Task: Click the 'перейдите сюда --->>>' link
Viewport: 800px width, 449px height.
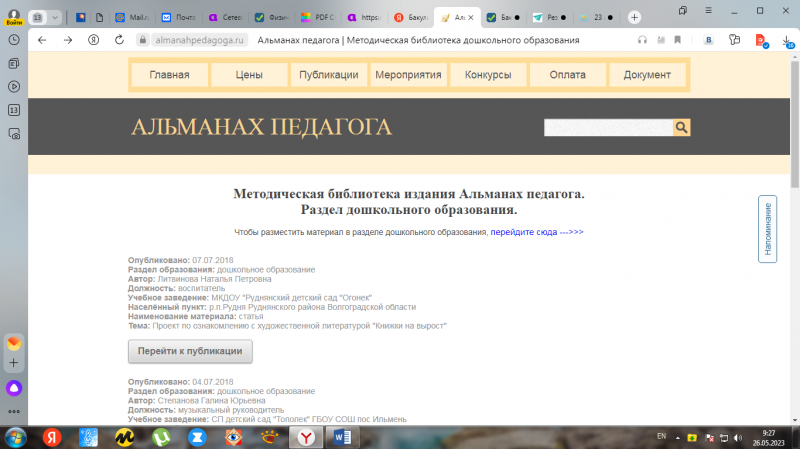Action: pos(537,232)
